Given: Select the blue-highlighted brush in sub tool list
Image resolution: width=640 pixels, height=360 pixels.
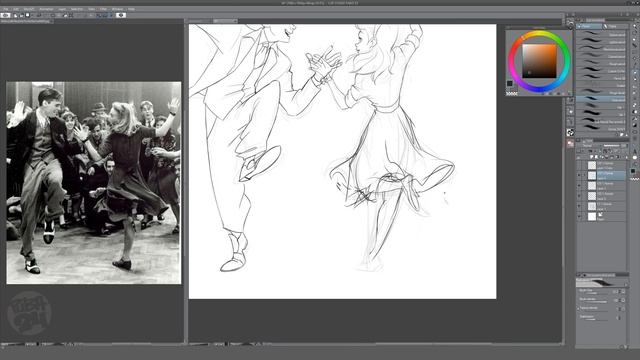Looking at the screenshot, I should click(601, 100).
